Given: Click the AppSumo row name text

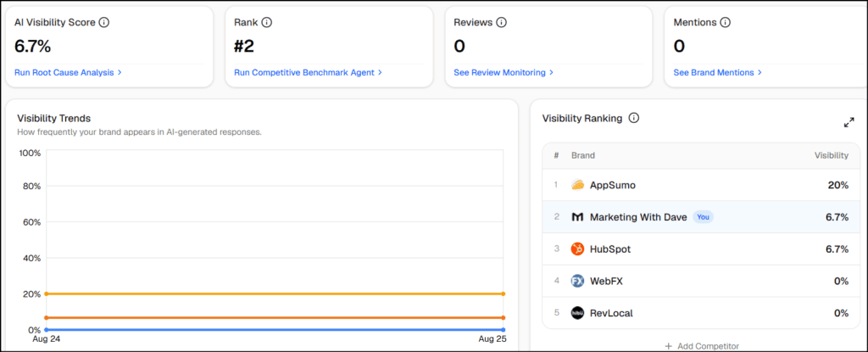Looking at the screenshot, I should click(613, 185).
